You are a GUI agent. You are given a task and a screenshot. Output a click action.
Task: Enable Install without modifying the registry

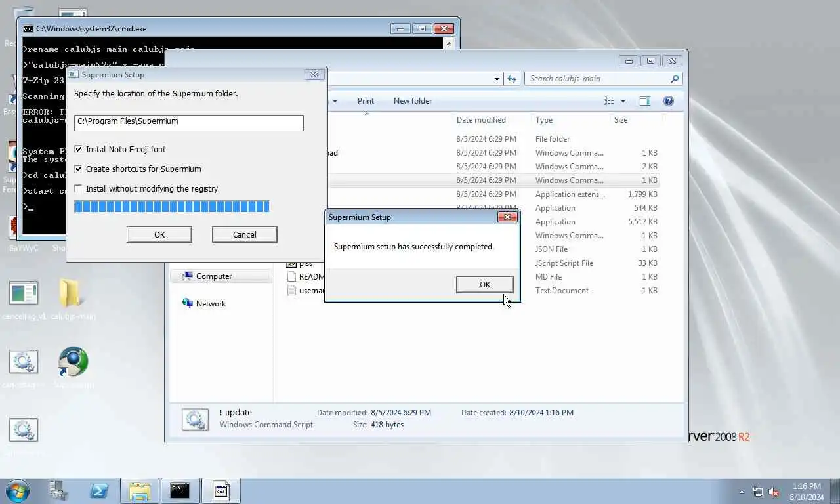coord(79,189)
